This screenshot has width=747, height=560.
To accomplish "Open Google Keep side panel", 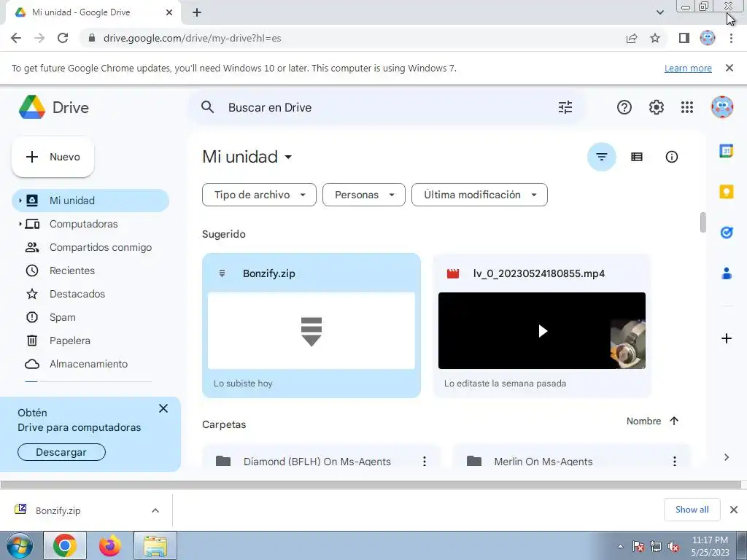I will [726, 192].
